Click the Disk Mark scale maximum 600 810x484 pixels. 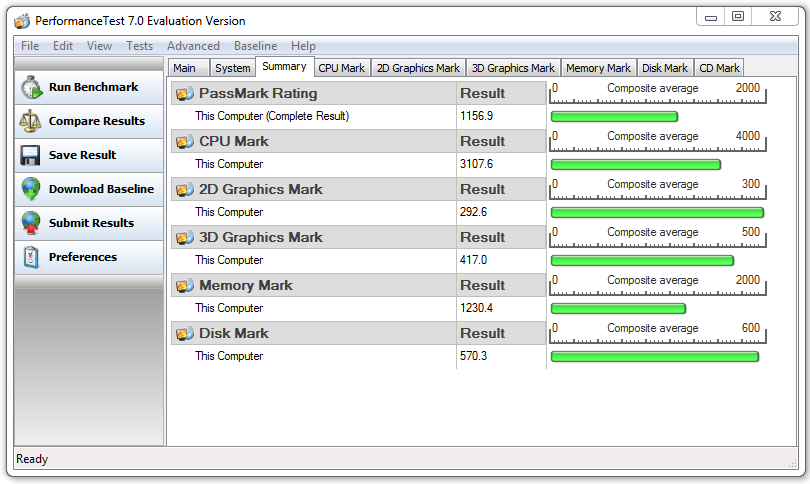(751, 328)
